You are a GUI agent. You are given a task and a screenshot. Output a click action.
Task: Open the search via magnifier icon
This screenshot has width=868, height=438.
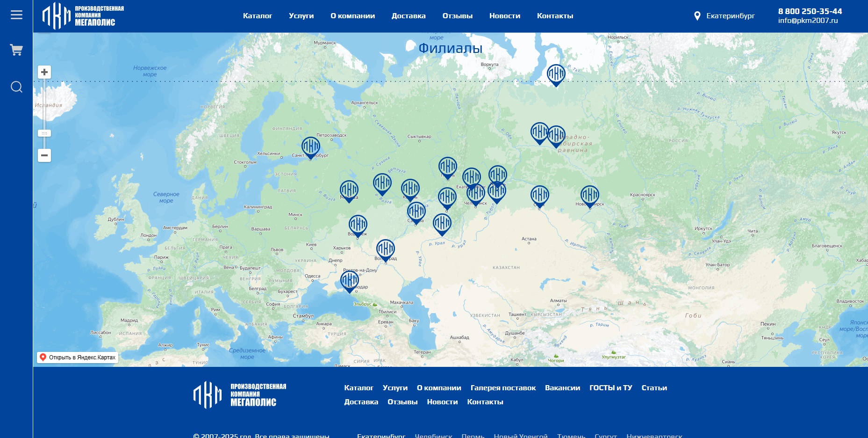pos(16,87)
